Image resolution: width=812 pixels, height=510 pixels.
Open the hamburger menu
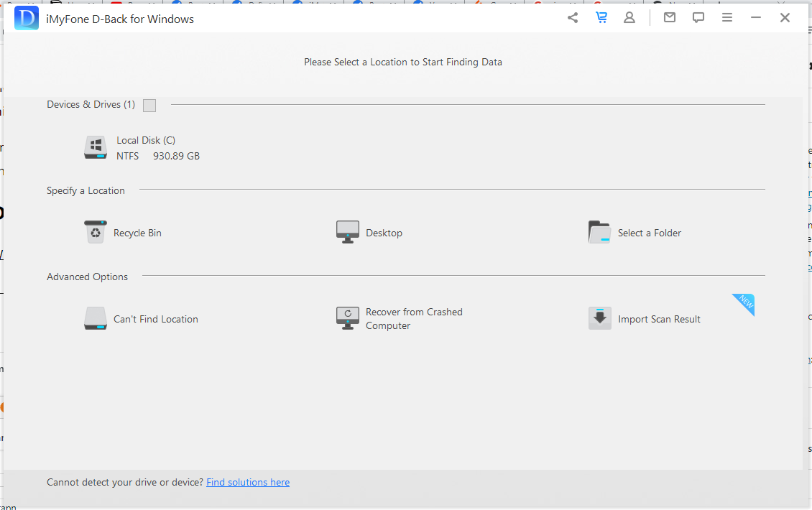click(x=727, y=18)
